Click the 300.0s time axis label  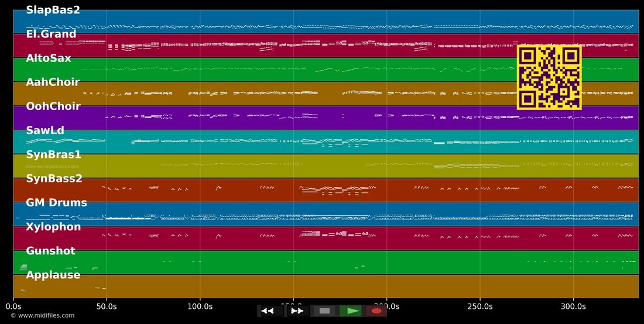coord(573,306)
